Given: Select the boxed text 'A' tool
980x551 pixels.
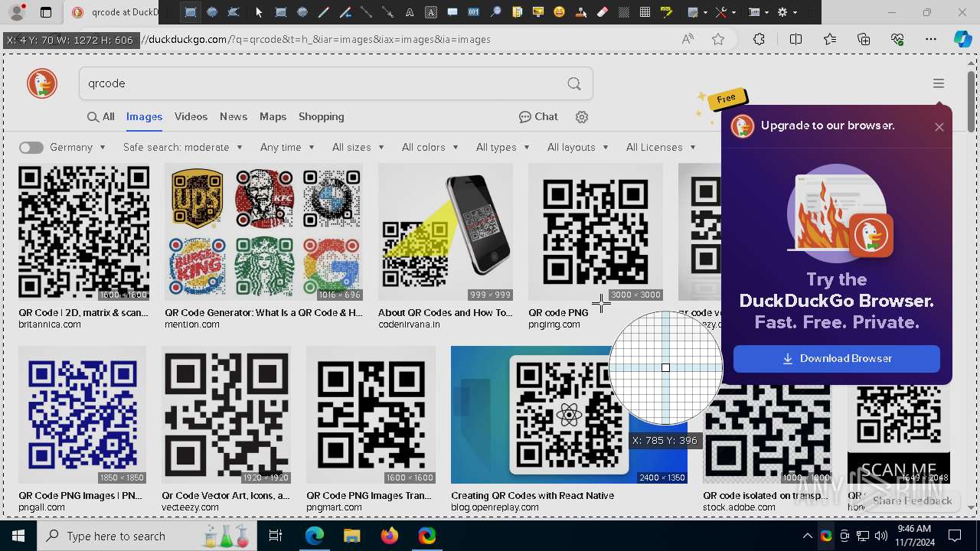Looking at the screenshot, I should pyautogui.click(x=431, y=12).
